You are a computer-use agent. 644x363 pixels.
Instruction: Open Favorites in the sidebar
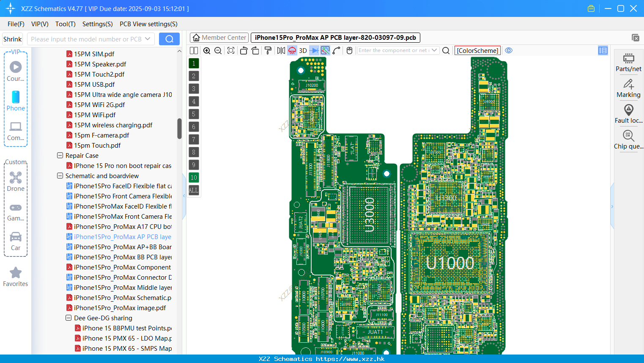tap(16, 277)
